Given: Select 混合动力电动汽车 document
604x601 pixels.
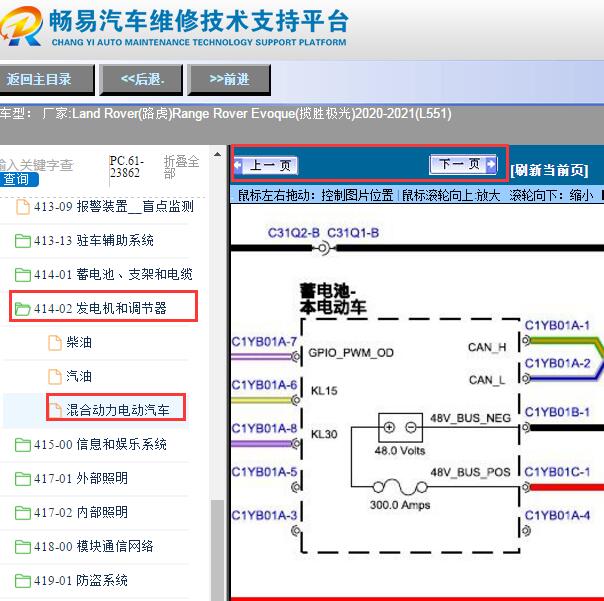Looking at the screenshot, I should [117, 410].
